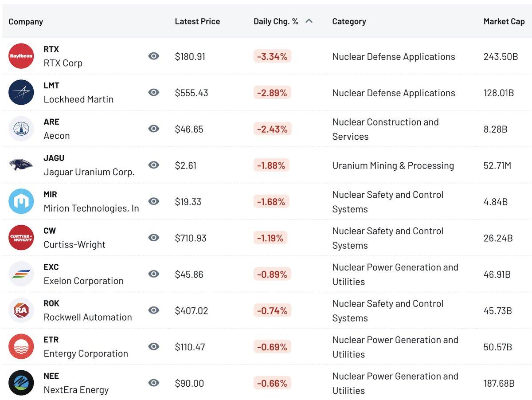Click the sort chevron on Daily Chg. %
This screenshot has width=532, height=400.
[310, 20]
